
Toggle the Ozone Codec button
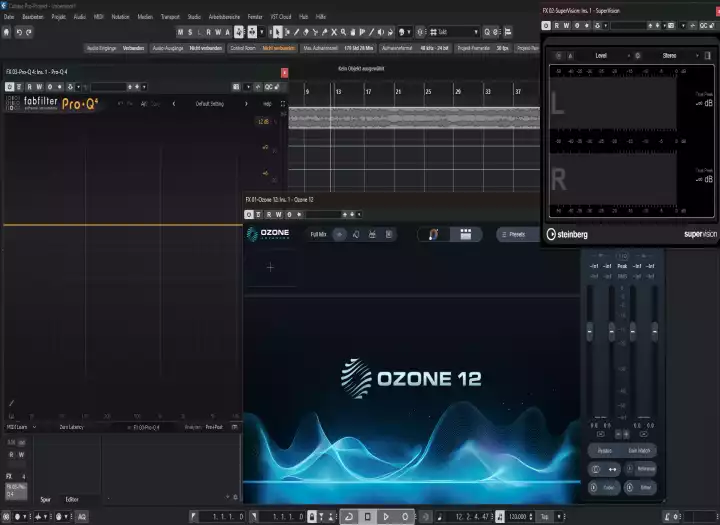tap(604, 487)
